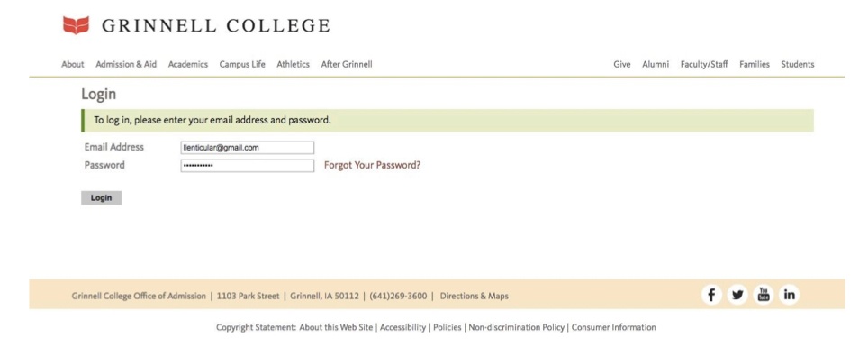Open the Campus Life menu
The height and width of the screenshot is (347, 868).
242,64
